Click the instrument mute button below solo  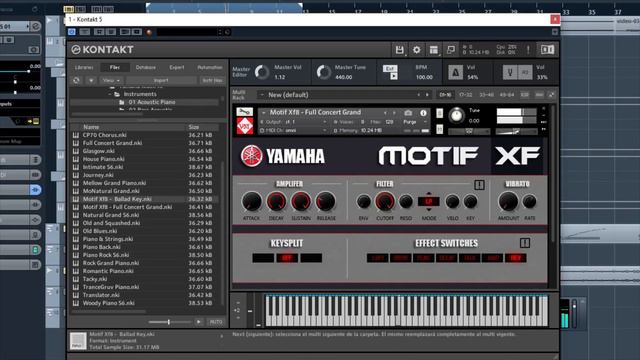440,129
